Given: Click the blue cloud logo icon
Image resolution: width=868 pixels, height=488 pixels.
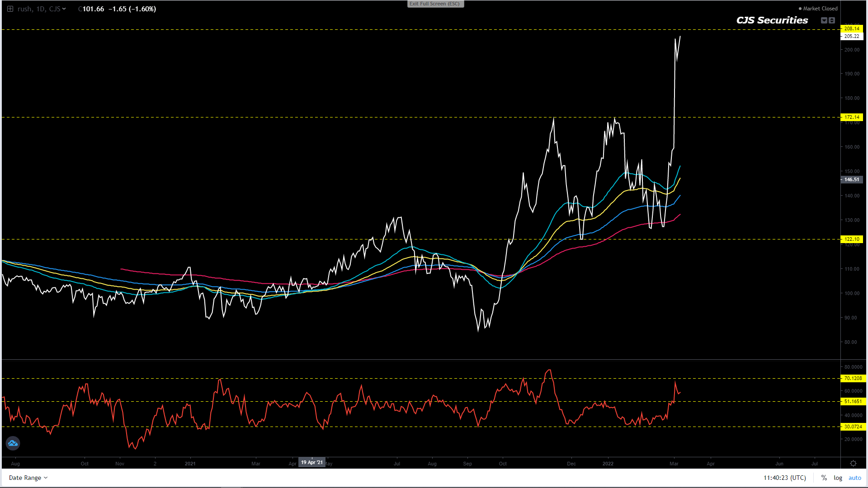Looking at the screenshot, I should tap(13, 443).
